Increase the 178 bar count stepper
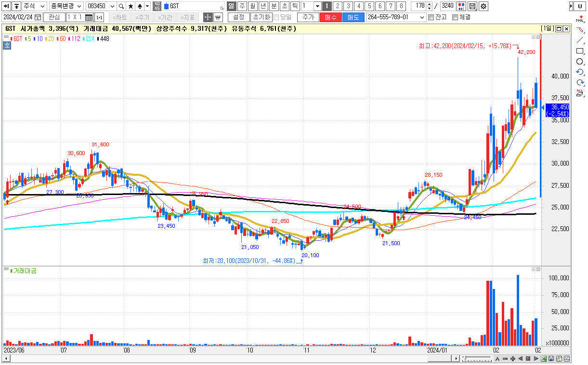This screenshot has width=588, height=365. tap(429, 4)
